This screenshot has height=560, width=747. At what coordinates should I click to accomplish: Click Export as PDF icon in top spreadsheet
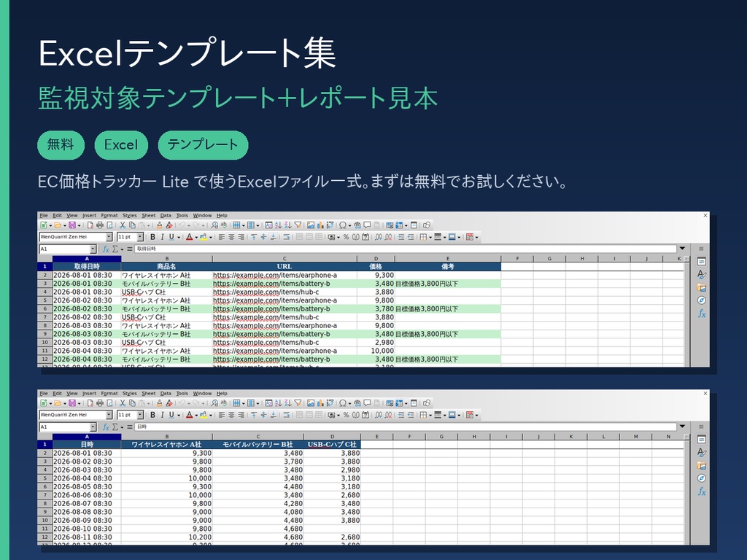(x=90, y=225)
